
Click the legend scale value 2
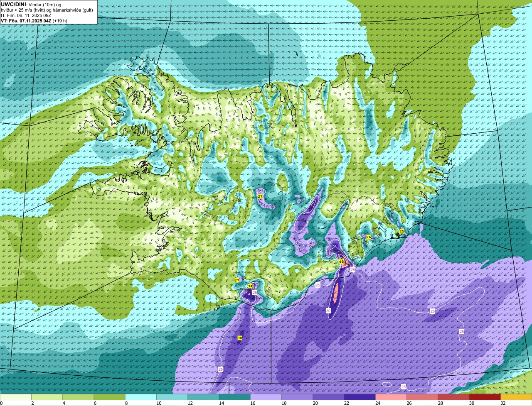32,403
